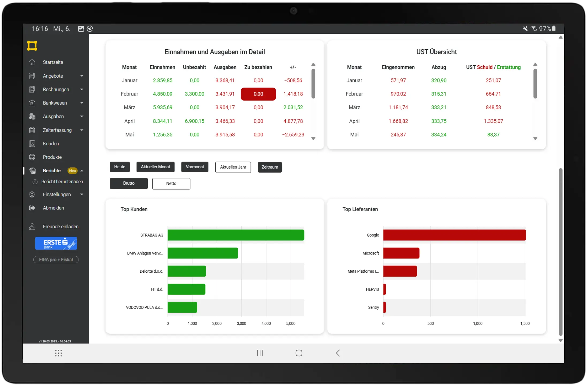
Task: Click the Abmelden logout icon
Action: click(32, 208)
